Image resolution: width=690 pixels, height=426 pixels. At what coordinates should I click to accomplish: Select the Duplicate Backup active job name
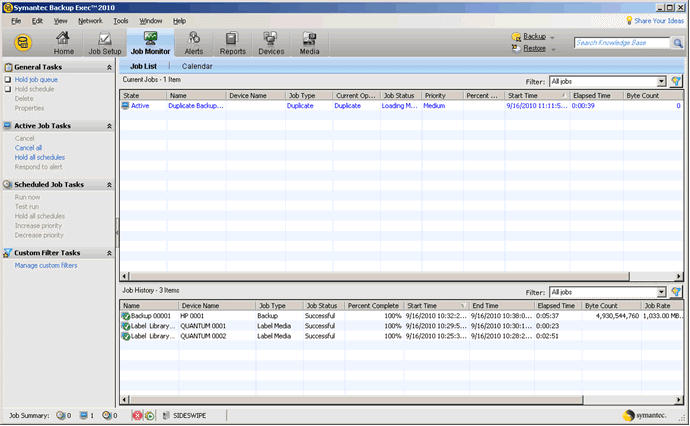(x=196, y=106)
